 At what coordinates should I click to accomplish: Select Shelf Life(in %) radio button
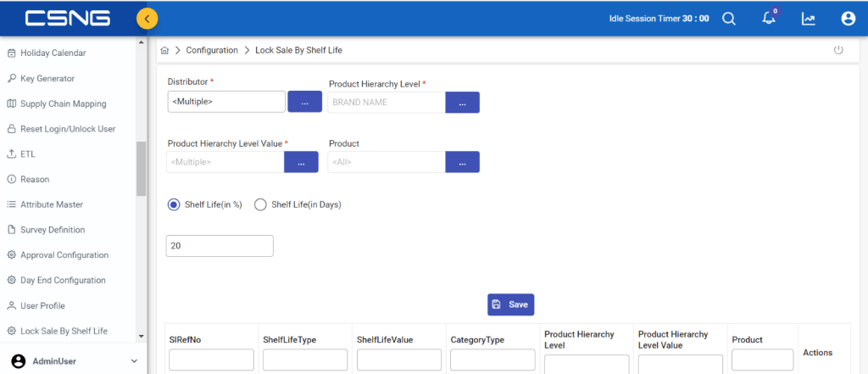pyautogui.click(x=173, y=204)
